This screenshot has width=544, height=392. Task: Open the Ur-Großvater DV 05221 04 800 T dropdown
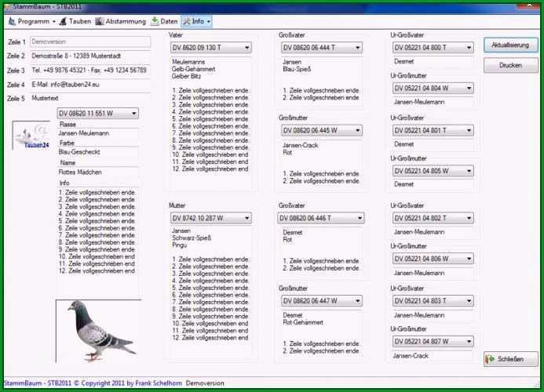[x=433, y=48]
